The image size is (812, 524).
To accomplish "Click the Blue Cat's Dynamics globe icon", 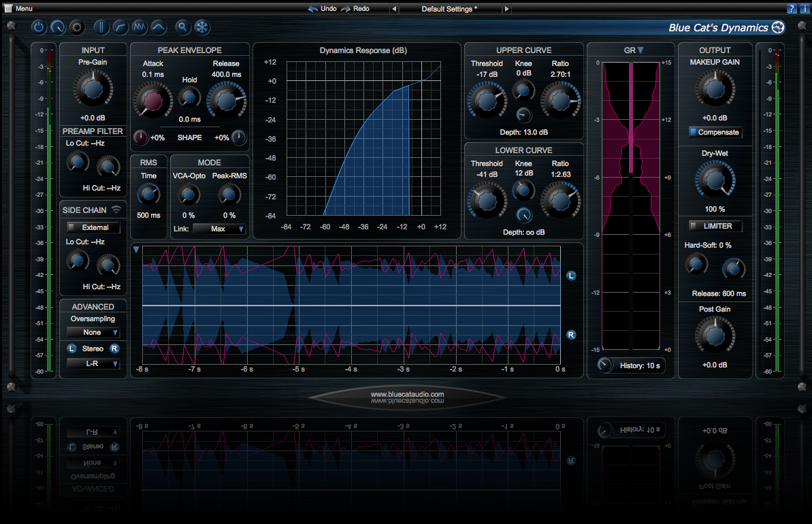I will (x=777, y=27).
